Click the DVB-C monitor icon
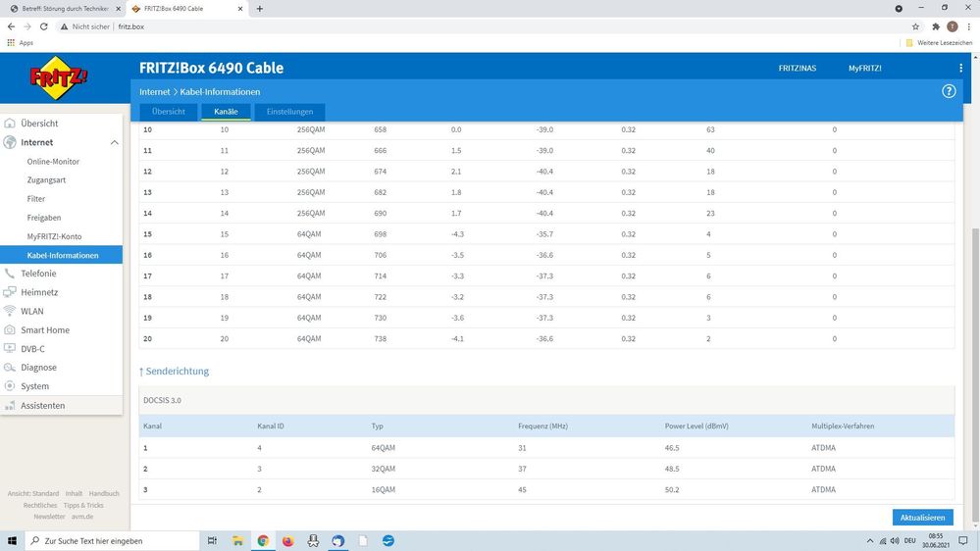980x551 pixels. [x=10, y=348]
